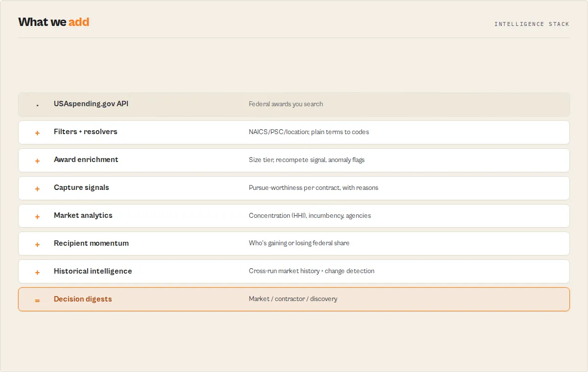Click 'Pursue-worthiness per contract, with reasons' text

click(314, 187)
